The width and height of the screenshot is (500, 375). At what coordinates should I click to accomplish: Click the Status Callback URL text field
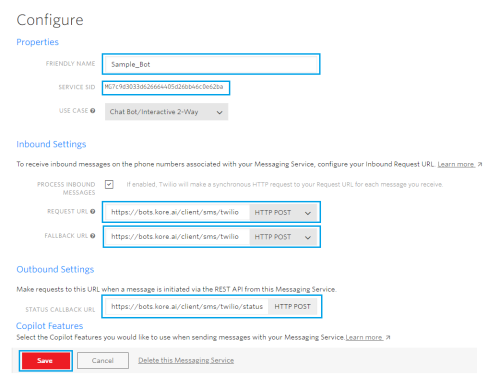(187, 307)
